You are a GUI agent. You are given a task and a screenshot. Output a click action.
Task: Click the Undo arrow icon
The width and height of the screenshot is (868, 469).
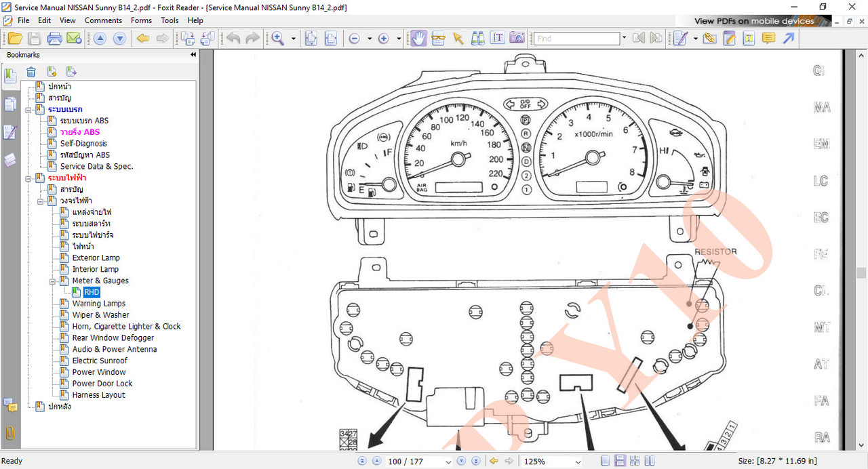233,39
